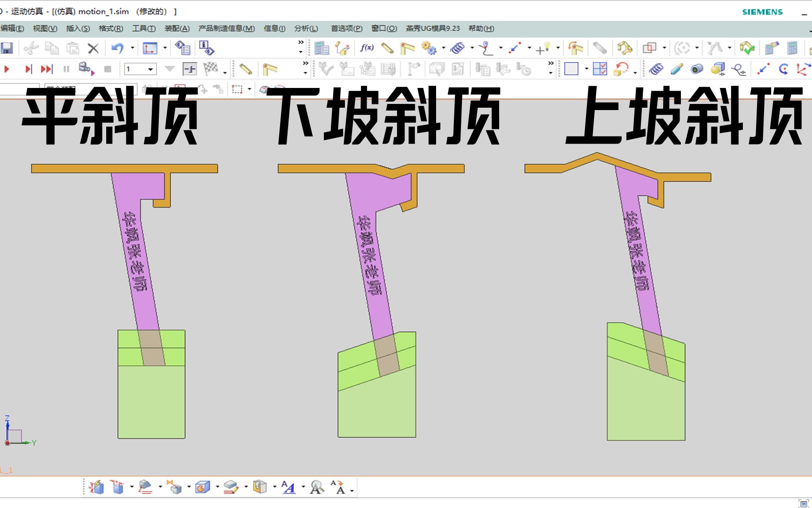Open the 首选项(P) menu

point(347,28)
